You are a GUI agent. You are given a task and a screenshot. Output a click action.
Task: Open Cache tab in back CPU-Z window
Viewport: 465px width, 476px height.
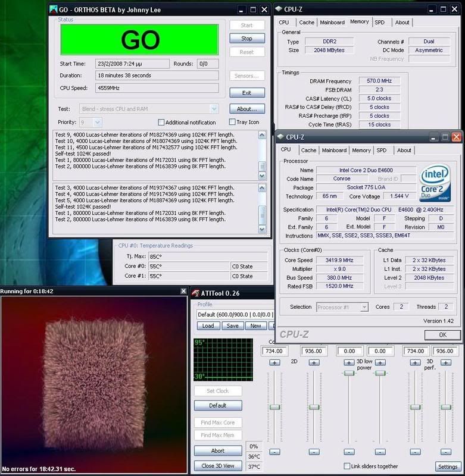coord(307,22)
